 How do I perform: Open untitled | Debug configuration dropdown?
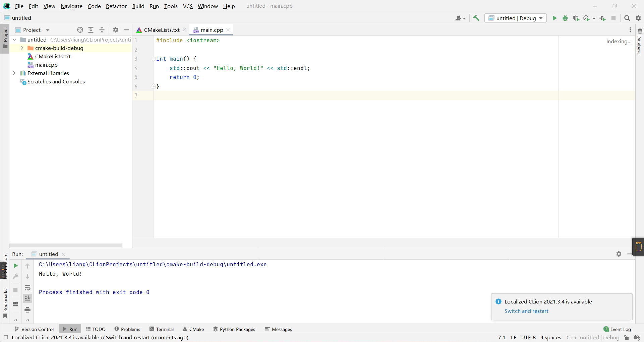[516, 18]
